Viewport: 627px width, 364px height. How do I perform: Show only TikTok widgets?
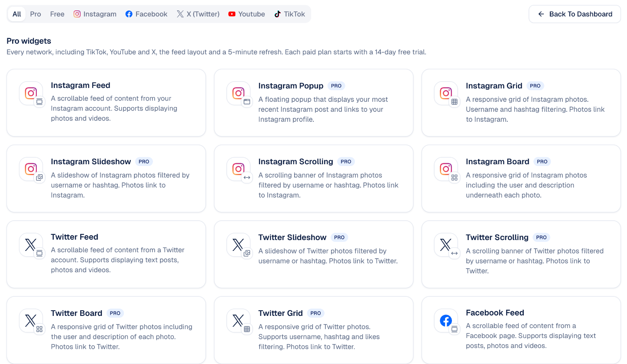coord(290,14)
